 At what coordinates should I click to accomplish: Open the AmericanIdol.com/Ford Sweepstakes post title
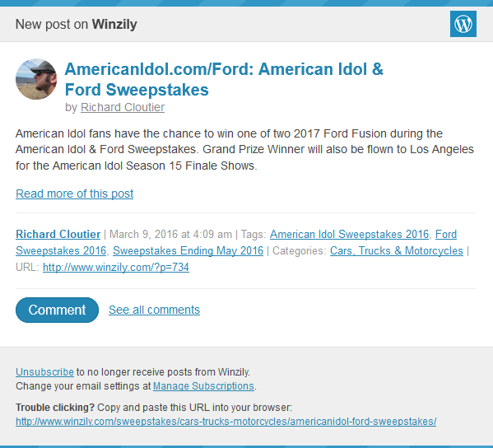pyautogui.click(x=224, y=79)
